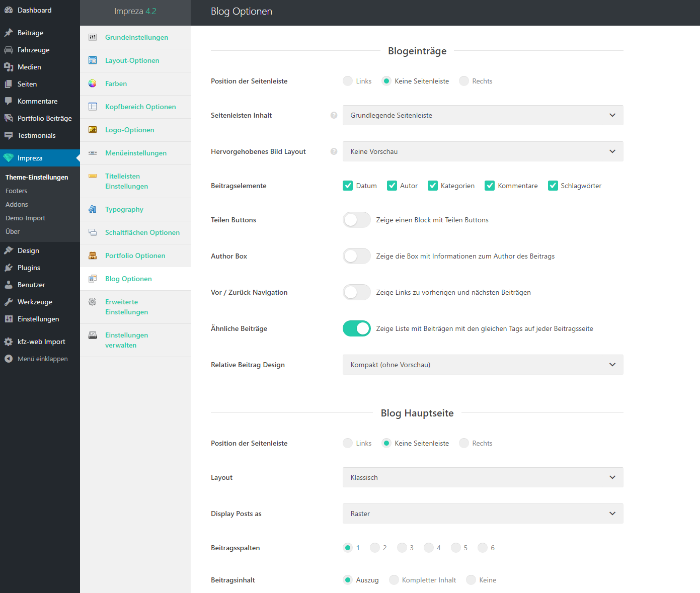The width and height of the screenshot is (700, 593).
Task: Click the Fahrzeuge car icon
Action: tap(9, 50)
